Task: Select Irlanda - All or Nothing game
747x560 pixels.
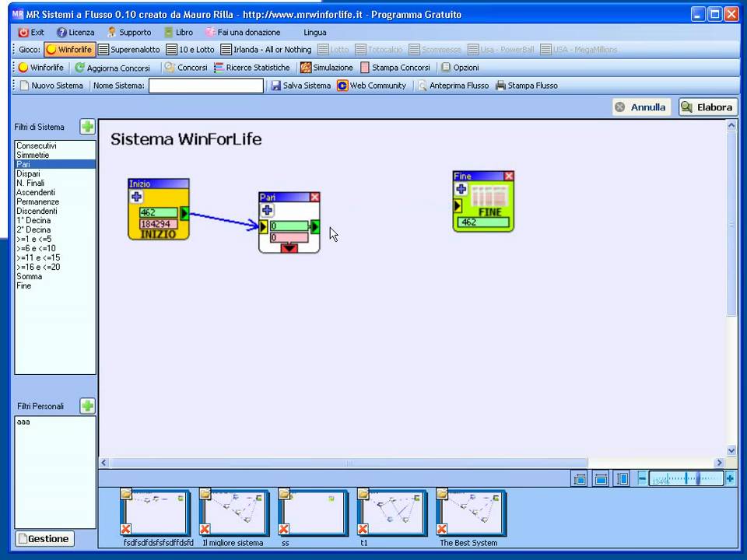Action: (266, 50)
